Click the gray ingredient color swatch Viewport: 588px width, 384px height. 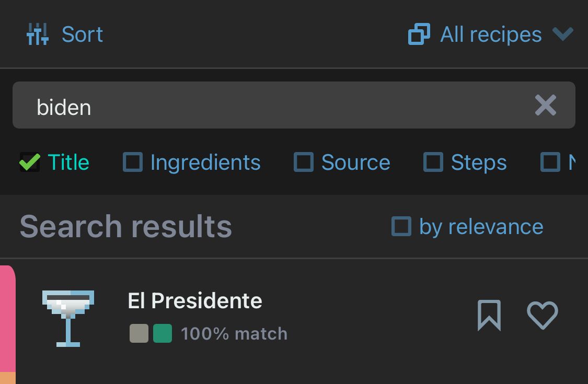(x=139, y=333)
